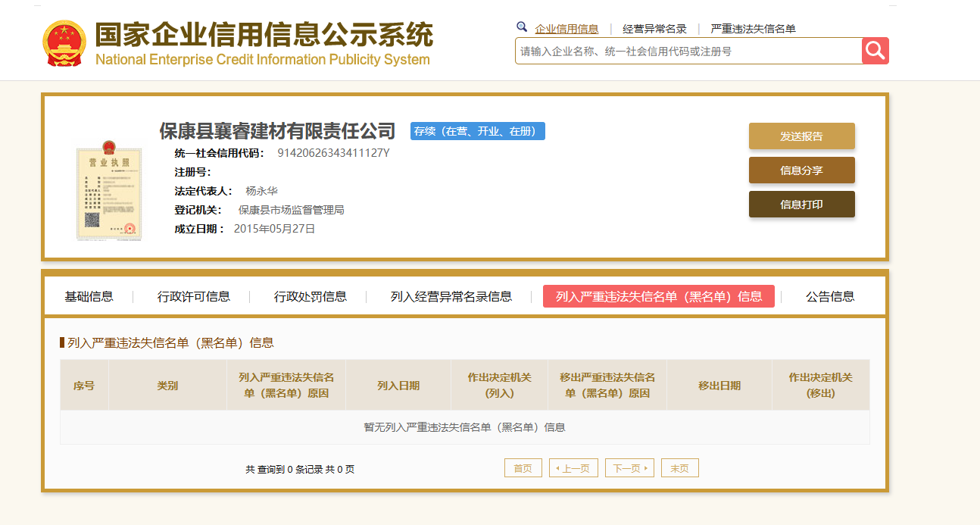Click the 移出严重违法失信名单（黑名单）原因 column header
This screenshot has width=980, height=525.
[x=607, y=386]
